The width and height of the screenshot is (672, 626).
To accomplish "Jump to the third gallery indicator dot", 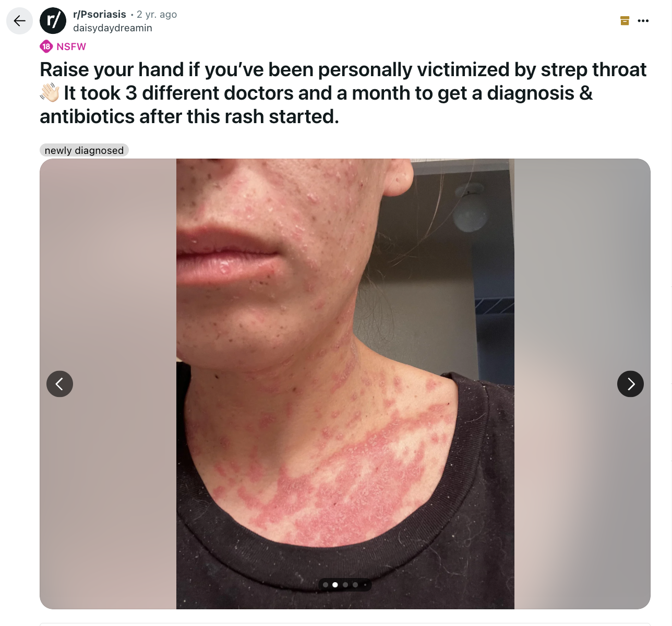I will coord(345,585).
